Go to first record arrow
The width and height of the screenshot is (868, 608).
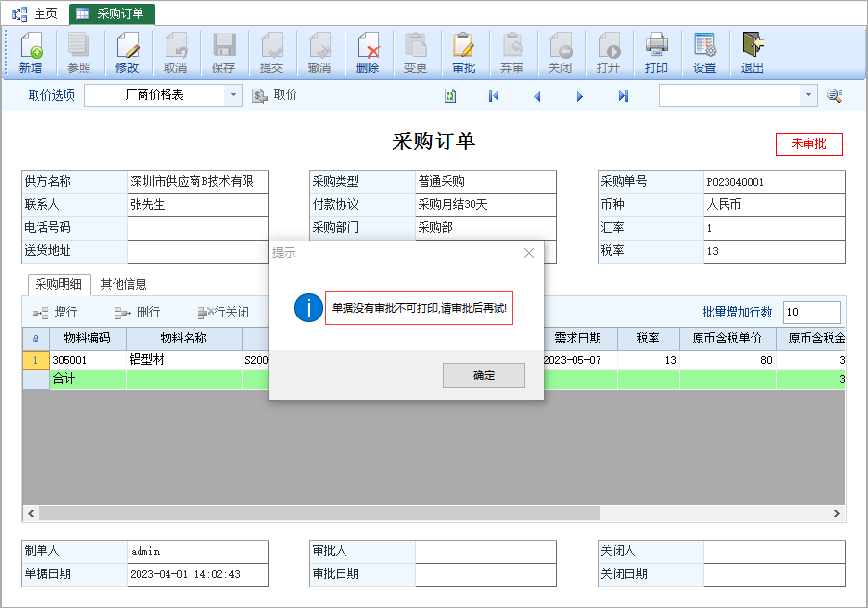[494, 96]
